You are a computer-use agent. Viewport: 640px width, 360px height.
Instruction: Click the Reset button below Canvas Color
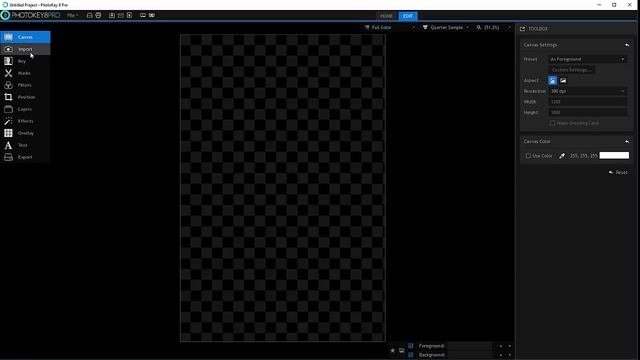pyautogui.click(x=618, y=173)
